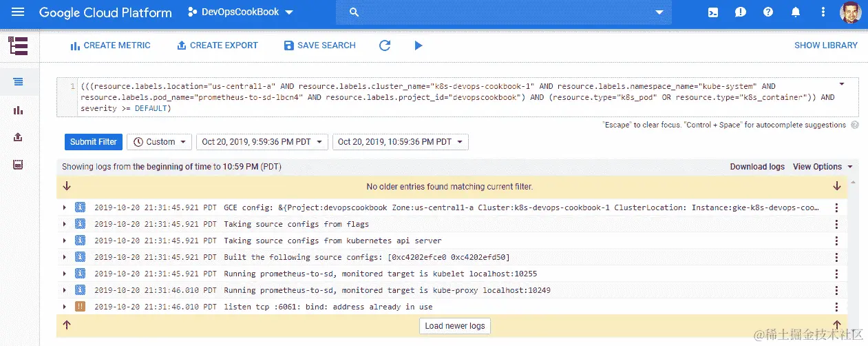Click the Logging product logo icon
Image resolution: width=868 pixels, height=346 pixels.
[19, 45]
